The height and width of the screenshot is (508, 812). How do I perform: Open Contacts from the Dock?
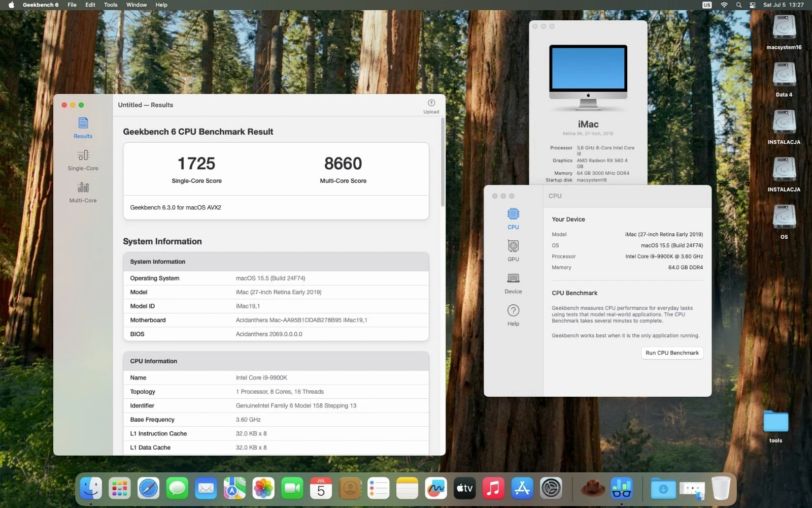(350, 489)
